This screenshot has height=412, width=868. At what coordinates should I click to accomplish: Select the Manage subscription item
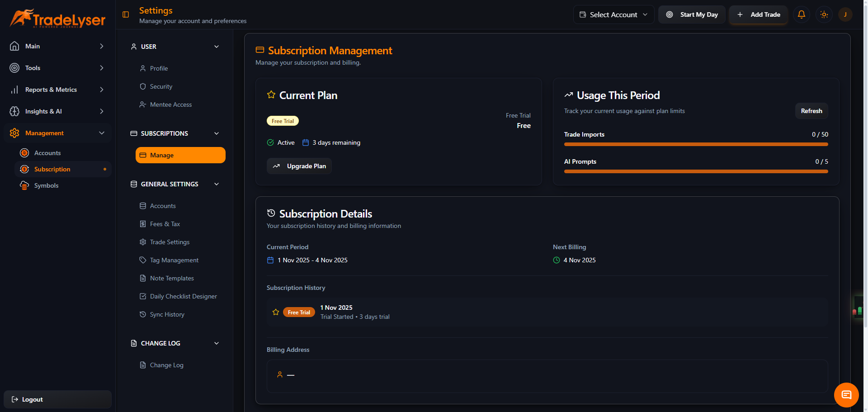point(180,155)
